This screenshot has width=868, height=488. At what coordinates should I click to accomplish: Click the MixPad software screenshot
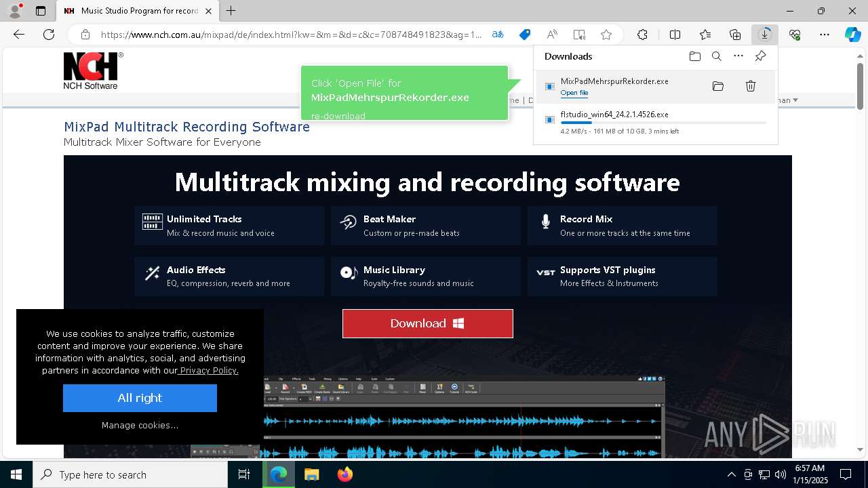tap(428, 417)
